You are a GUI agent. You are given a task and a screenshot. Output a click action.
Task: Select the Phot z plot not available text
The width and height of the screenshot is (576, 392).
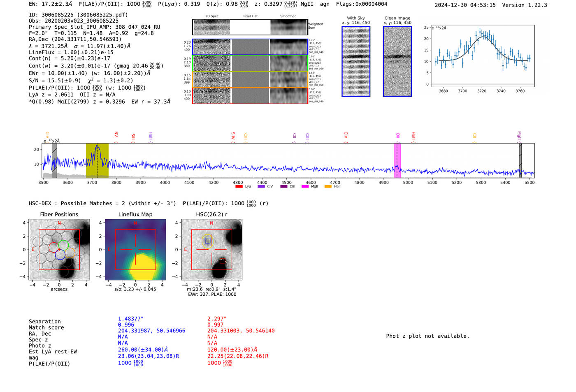coord(427,336)
